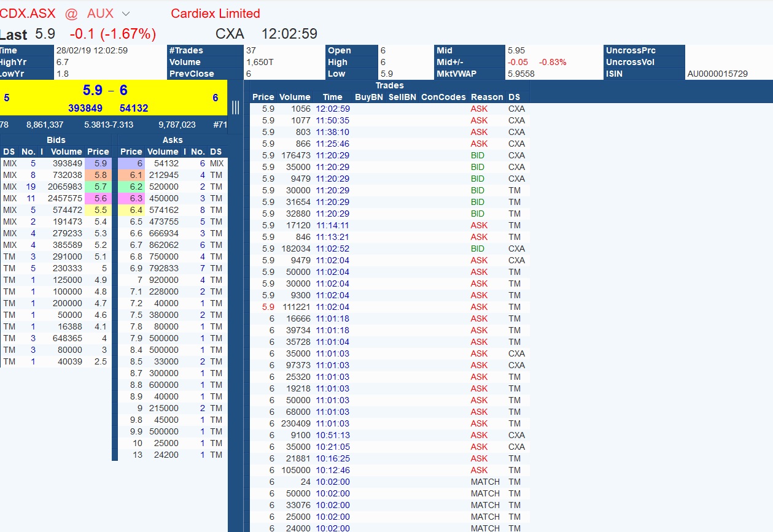773x532 pixels.
Task: Click the 54132 ask size in yellow box
Action: 134,108
